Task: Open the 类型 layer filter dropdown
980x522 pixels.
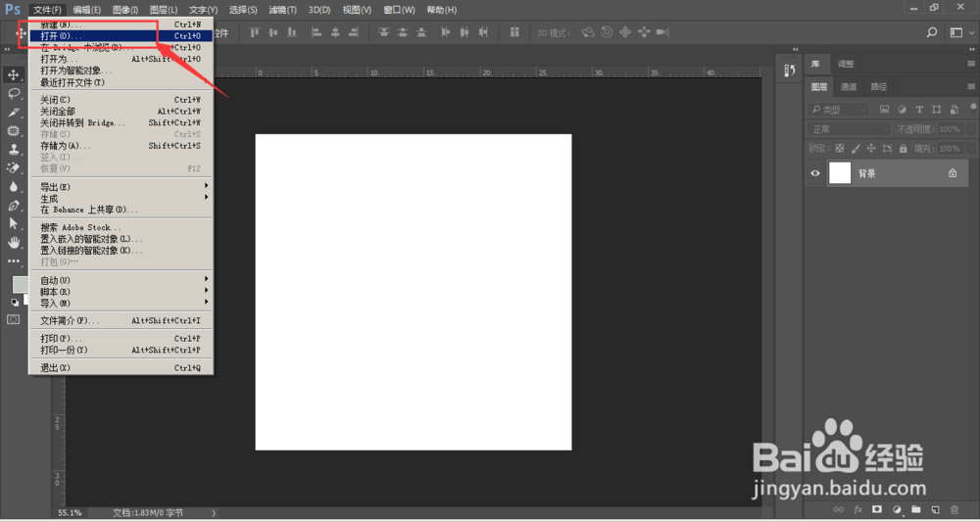Action: click(x=838, y=110)
